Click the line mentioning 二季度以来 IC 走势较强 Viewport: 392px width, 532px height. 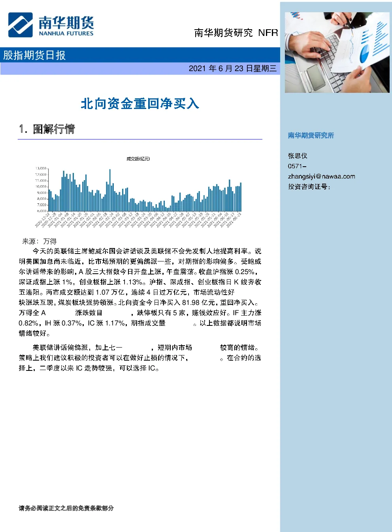click(x=89, y=368)
